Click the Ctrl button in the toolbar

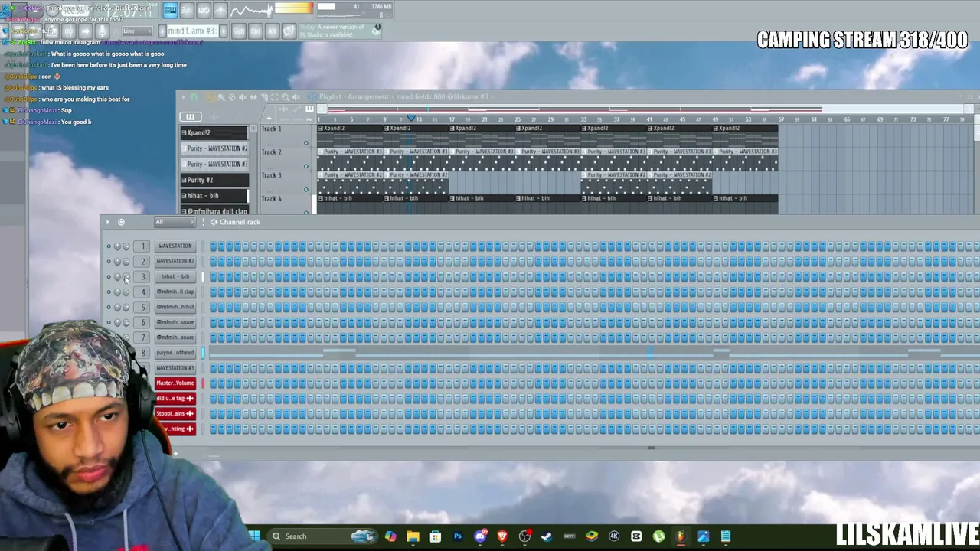(x=255, y=31)
